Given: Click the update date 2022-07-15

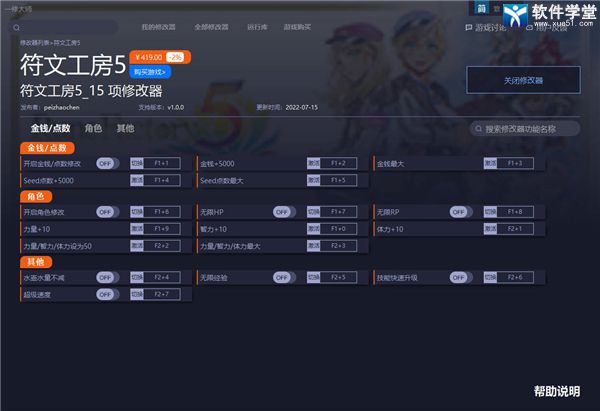Looking at the screenshot, I should pyautogui.click(x=302, y=108).
